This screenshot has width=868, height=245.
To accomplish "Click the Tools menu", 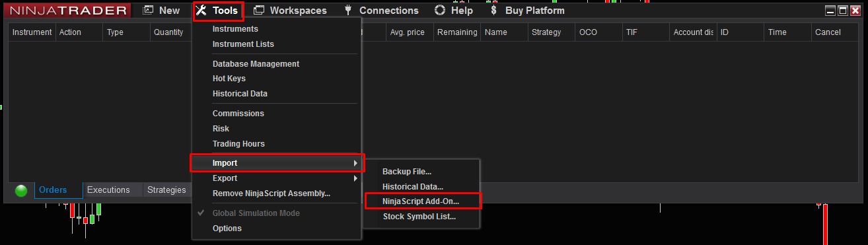I will 219,11.
